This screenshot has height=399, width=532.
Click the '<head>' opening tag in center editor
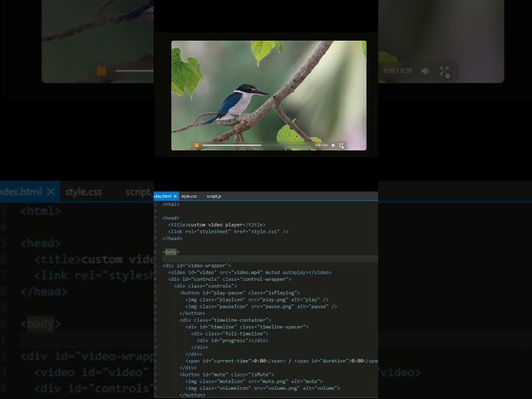(171, 218)
